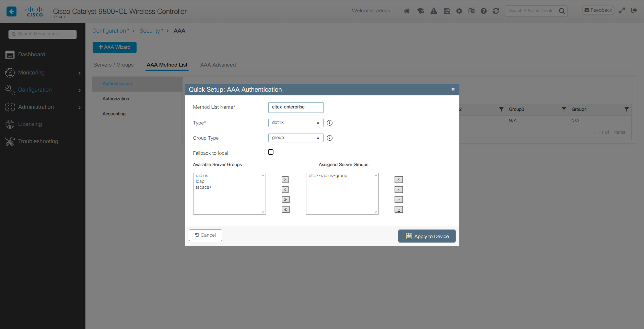This screenshot has height=329, width=644.
Task: Refresh the page using the refresh icon
Action: (x=496, y=11)
